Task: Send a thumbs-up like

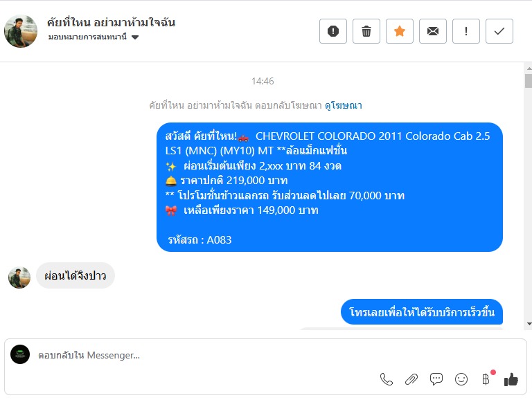Action: tap(511, 379)
